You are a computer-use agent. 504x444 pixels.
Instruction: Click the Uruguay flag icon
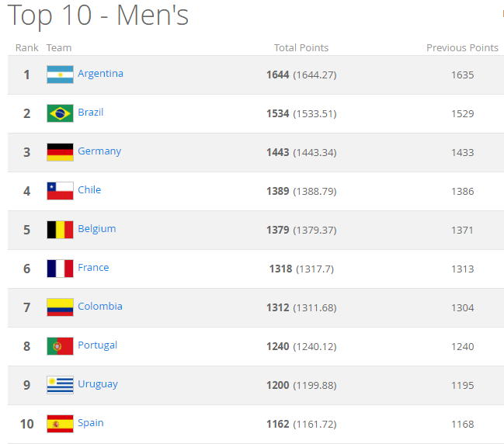[60, 385]
